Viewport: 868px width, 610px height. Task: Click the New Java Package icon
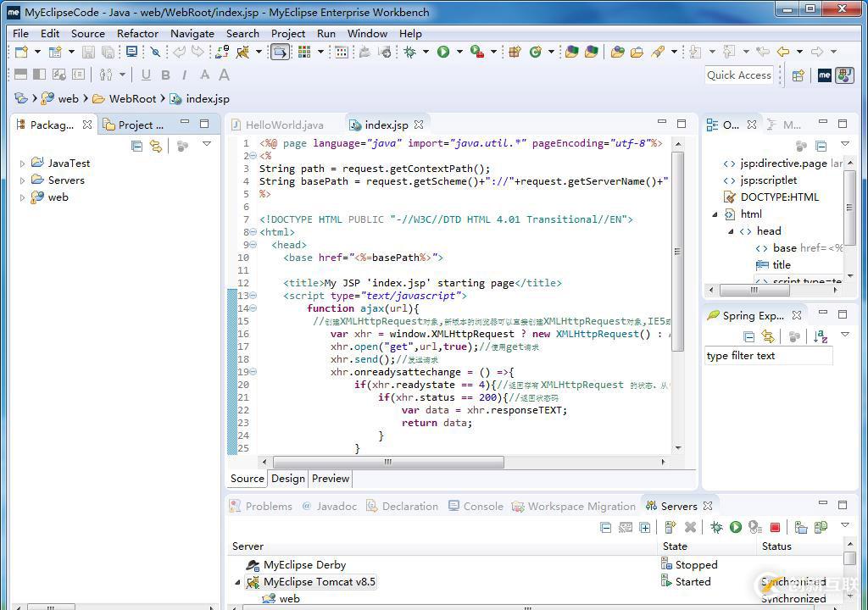click(515, 52)
